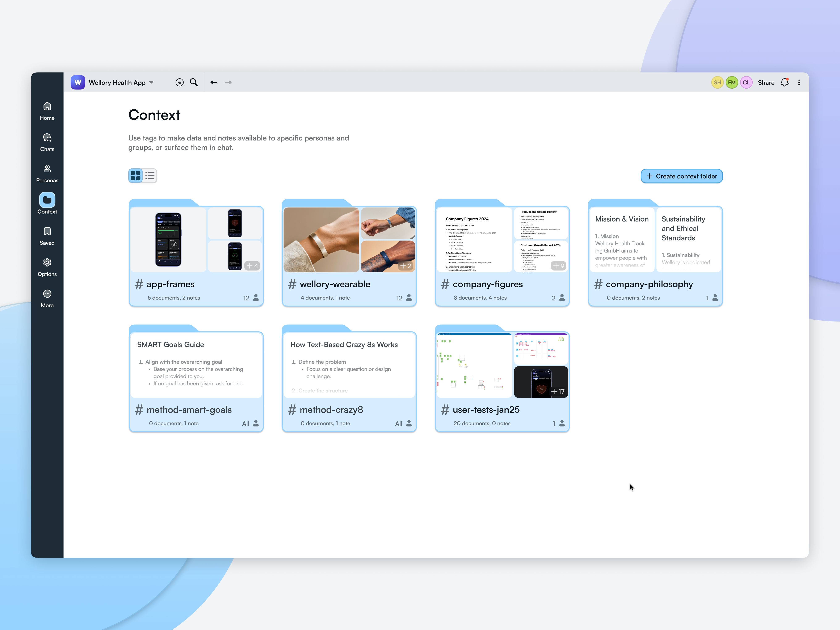Select the Context sidebar tab
The width and height of the screenshot is (840, 630).
point(47,204)
